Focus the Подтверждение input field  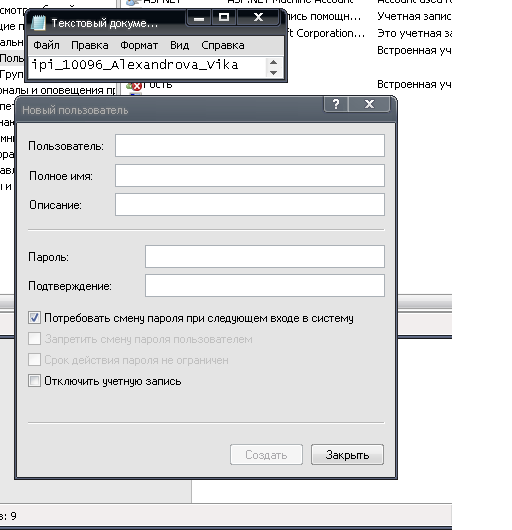(x=265, y=286)
